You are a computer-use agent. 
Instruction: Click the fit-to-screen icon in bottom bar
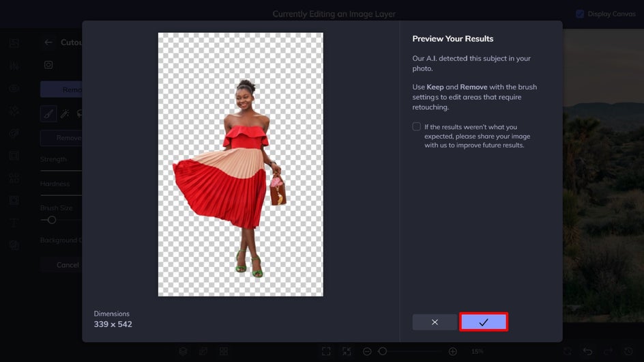click(x=326, y=351)
